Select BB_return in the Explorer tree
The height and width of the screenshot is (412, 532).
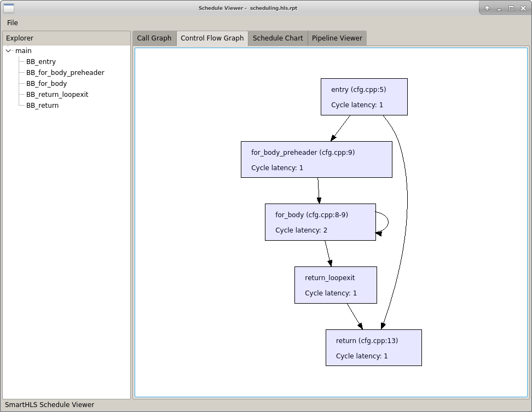43,105
